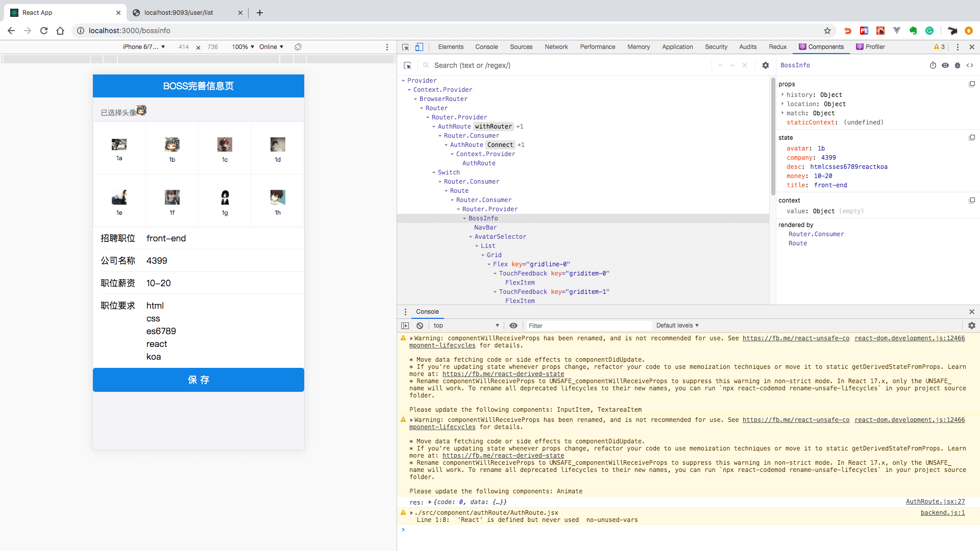Select the NavBar tree node

click(x=485, y=228)
